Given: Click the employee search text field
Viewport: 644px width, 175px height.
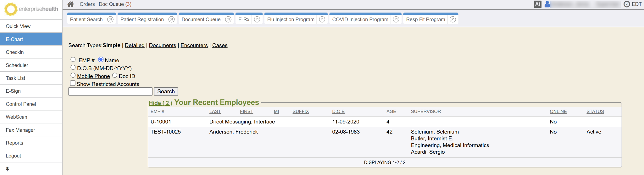Looking at the screenshot, I should pos(110,91).
